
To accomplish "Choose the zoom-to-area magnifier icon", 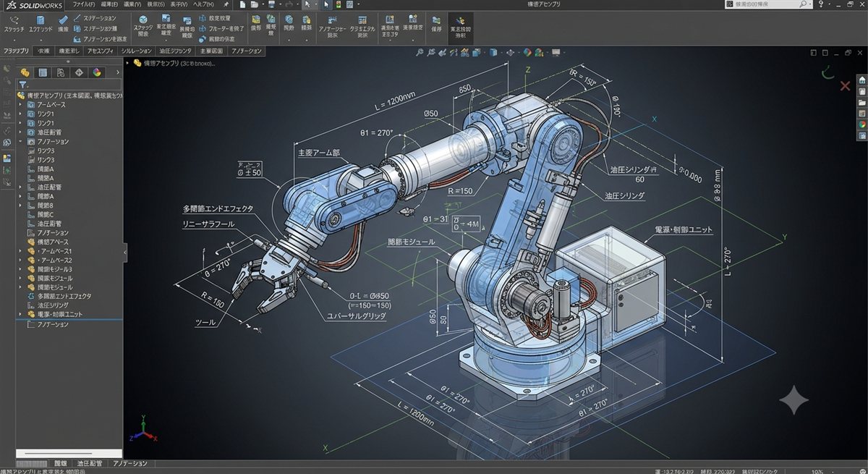I will click(x=432, y=52).
